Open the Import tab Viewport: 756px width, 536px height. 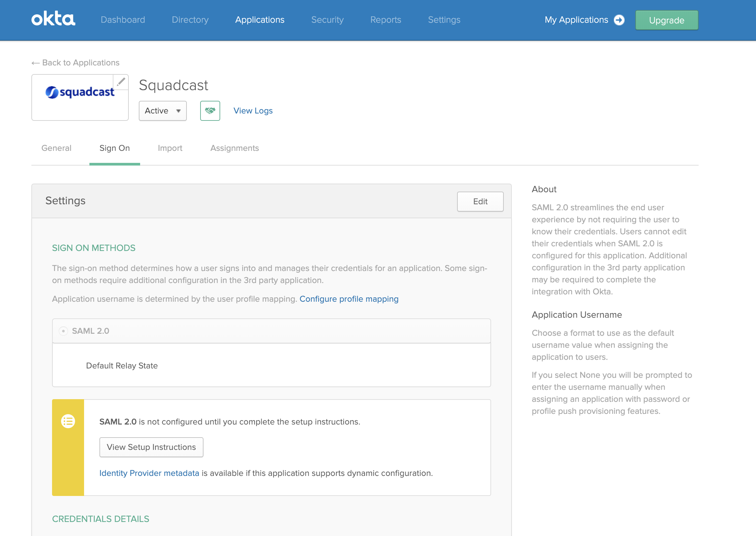tap(170, 148)
